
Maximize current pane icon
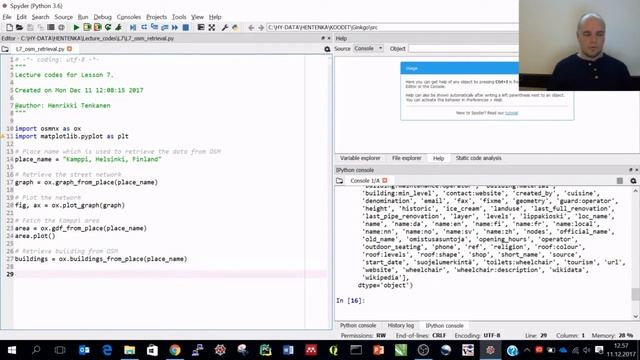coord(201,27)
